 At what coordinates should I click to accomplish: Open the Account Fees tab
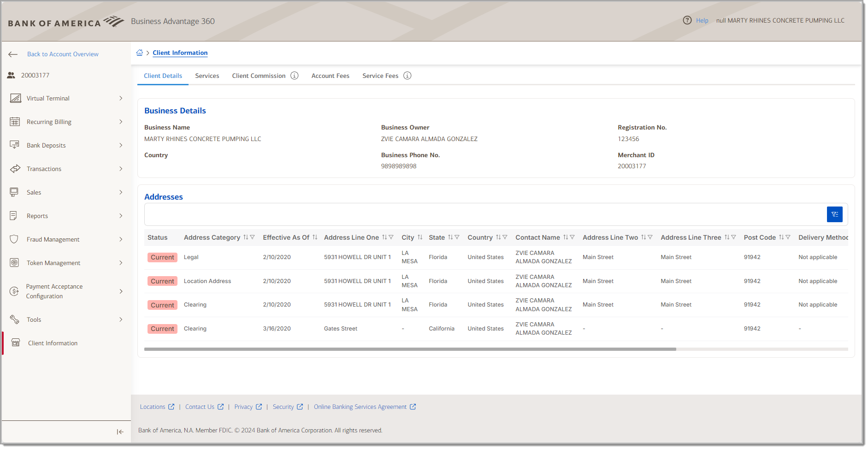pyautogui.click(x=330, y=76)
